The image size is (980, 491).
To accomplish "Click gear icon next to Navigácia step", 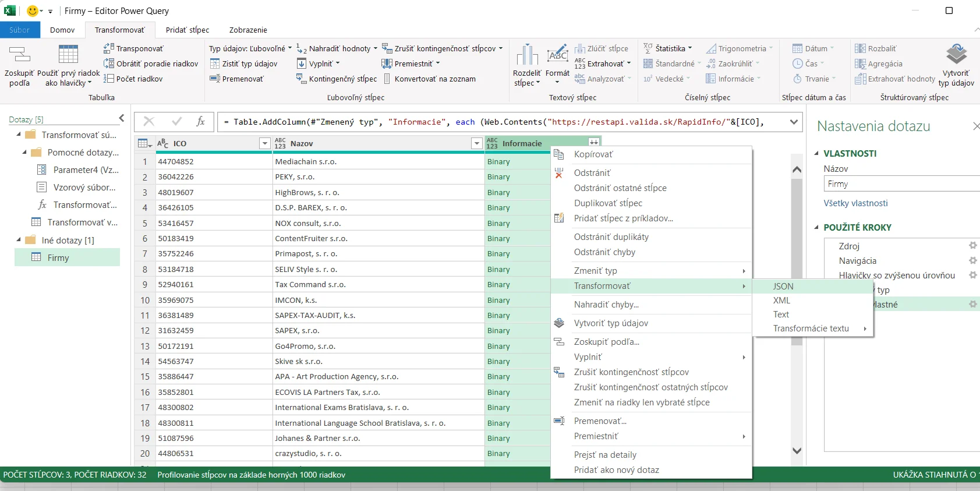I will click(972, 260).
